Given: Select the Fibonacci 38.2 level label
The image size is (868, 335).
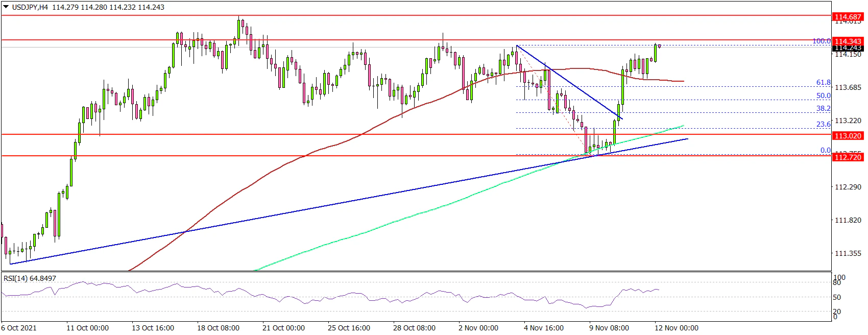Looking at the screenshot, I should tap(823, 108).
